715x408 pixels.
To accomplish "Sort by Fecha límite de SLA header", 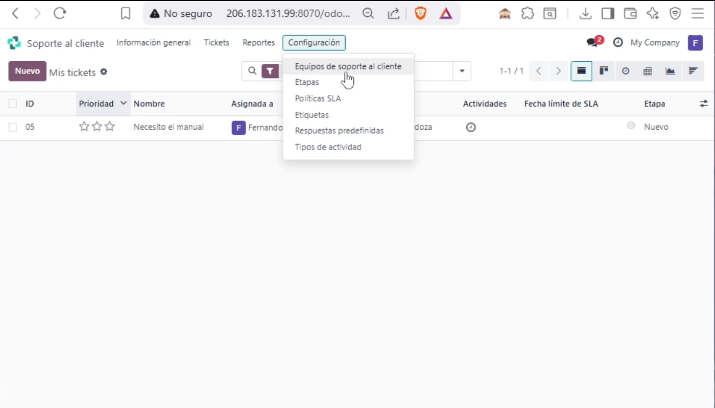I will pos(561,104).
